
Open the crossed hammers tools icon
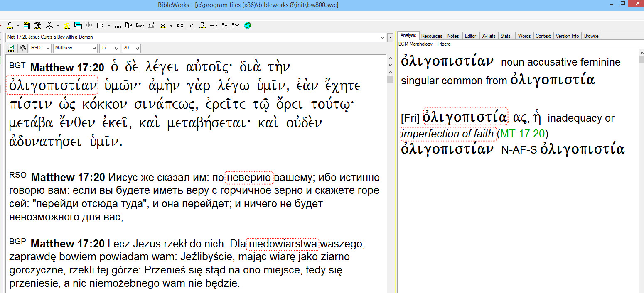[x=38, y=25]
